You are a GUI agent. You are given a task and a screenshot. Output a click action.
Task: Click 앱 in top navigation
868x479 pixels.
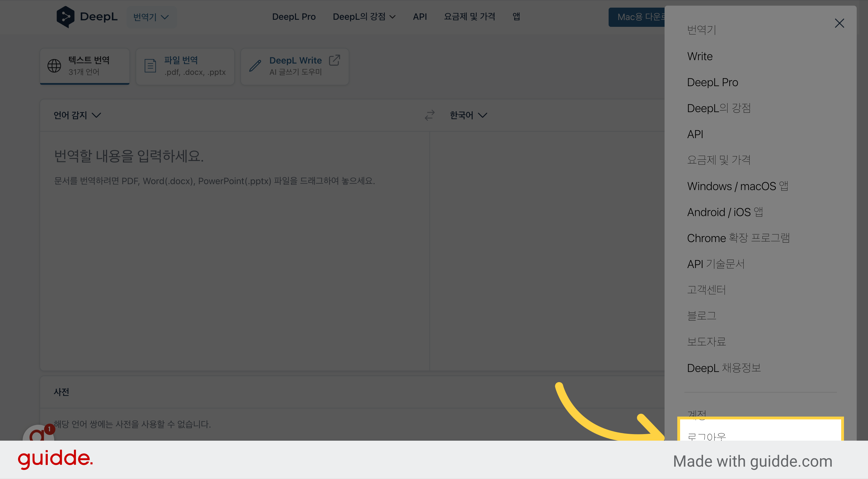516,16
